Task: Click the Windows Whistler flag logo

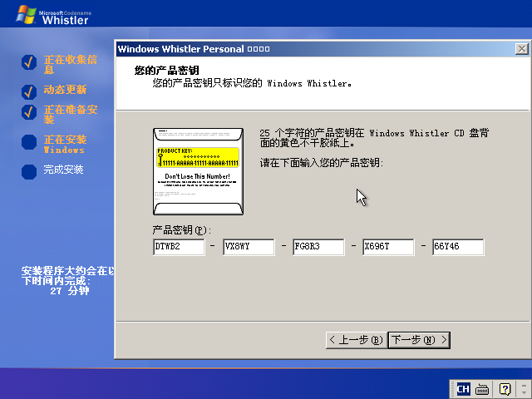Action: click(26, 15)
